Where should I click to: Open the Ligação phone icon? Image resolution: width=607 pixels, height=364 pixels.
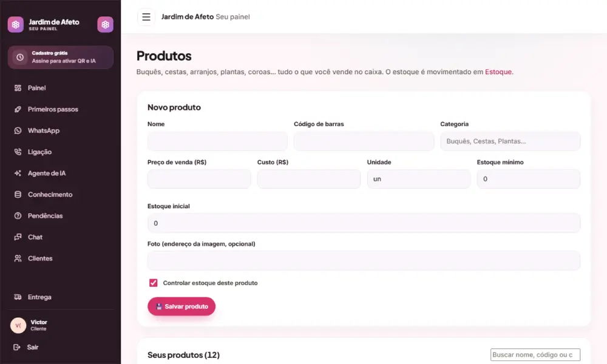click(x=18, y=152)
